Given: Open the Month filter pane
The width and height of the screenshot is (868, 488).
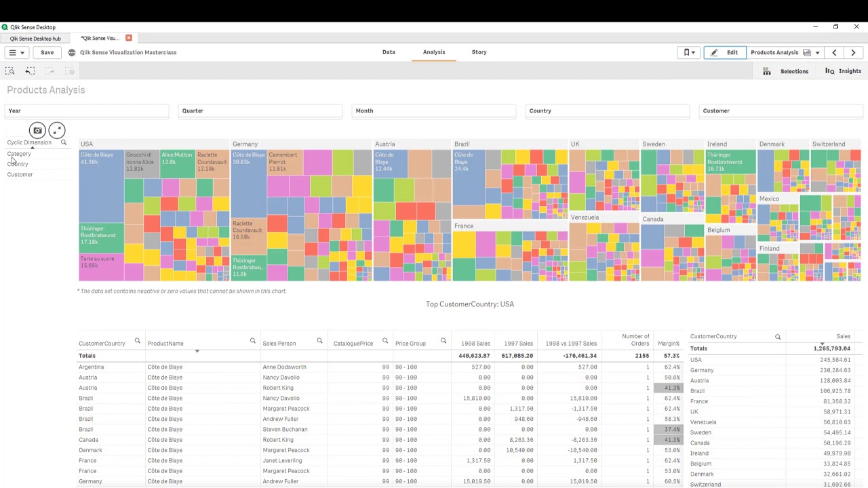Looking at the screenshot, I should [x=434, y=111].
